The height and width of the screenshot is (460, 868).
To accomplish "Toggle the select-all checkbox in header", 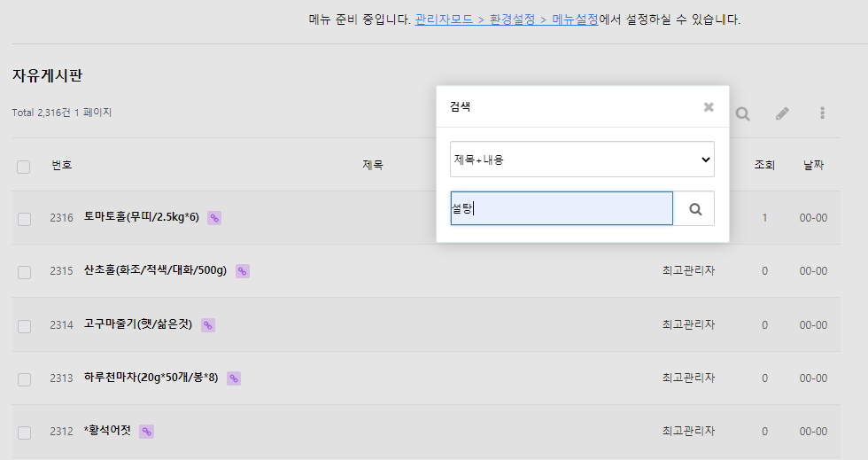I will [23, 167].
